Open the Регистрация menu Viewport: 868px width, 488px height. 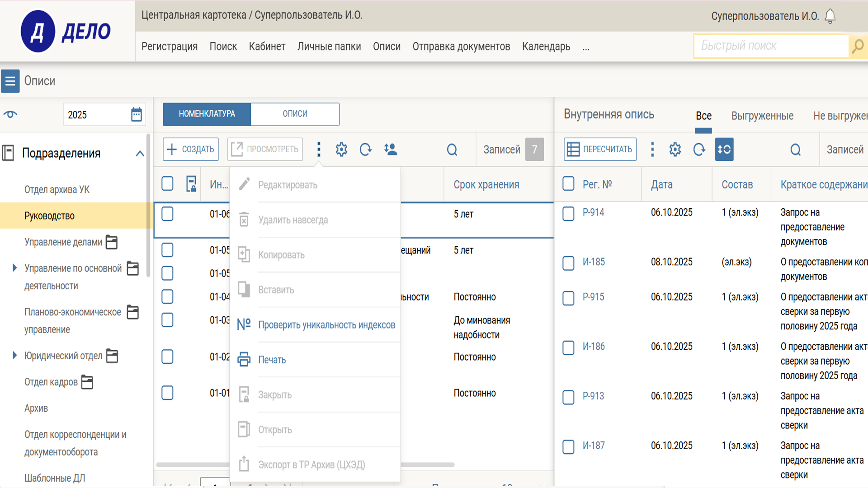tap(170, 47)
